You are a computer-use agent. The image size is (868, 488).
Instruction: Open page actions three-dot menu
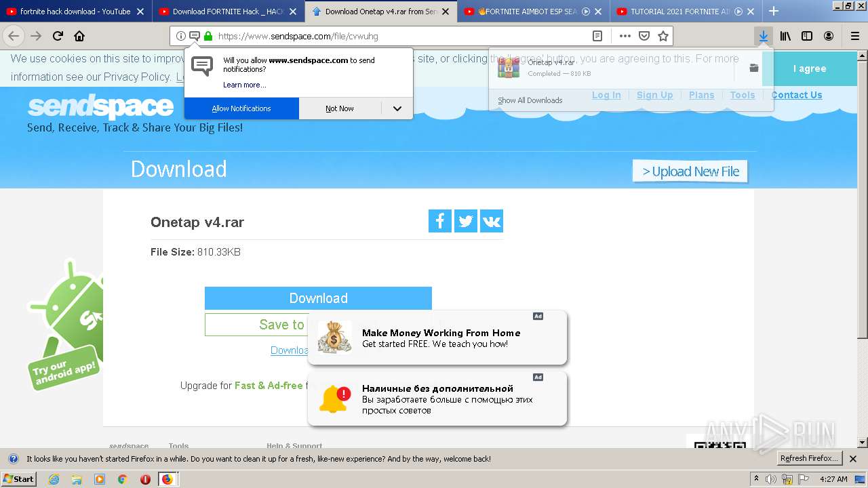pyautogui.click(x=625, y=36)
